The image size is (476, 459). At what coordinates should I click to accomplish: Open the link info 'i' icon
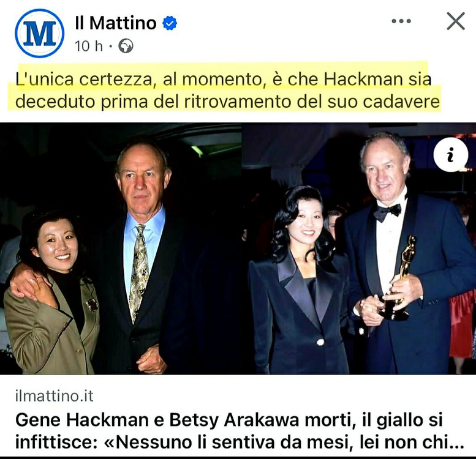pos(450,155)
